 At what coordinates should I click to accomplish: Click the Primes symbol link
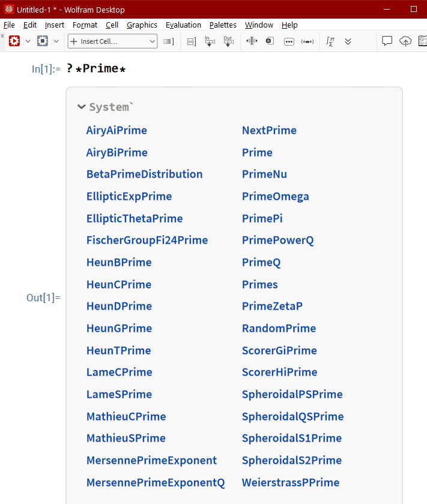coord(259,284)
